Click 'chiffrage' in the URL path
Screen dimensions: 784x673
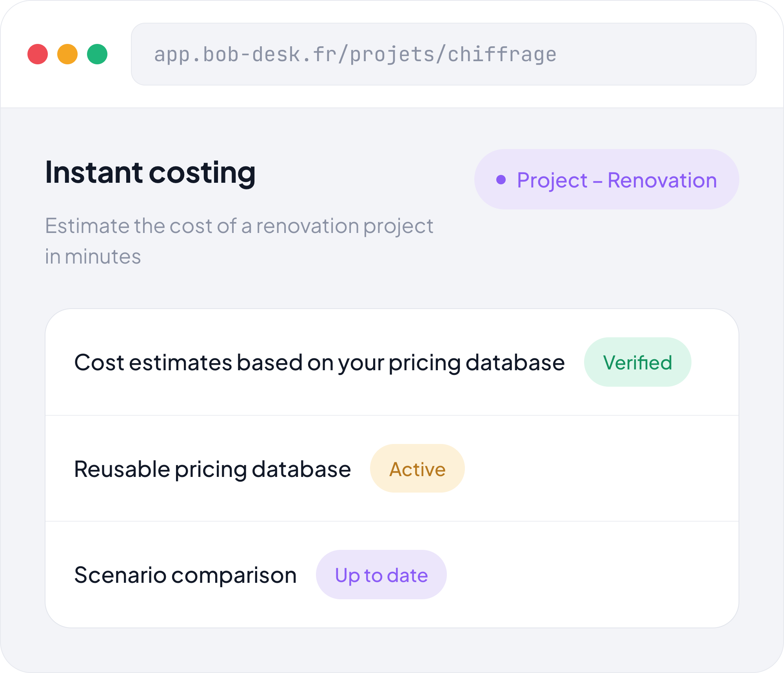coord(502,54)
